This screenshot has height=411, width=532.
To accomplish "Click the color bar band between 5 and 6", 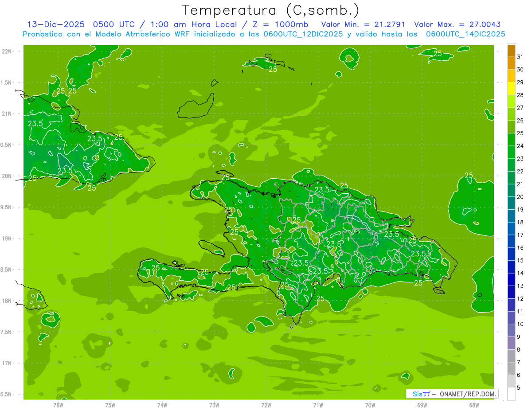I will pos(511,382).
